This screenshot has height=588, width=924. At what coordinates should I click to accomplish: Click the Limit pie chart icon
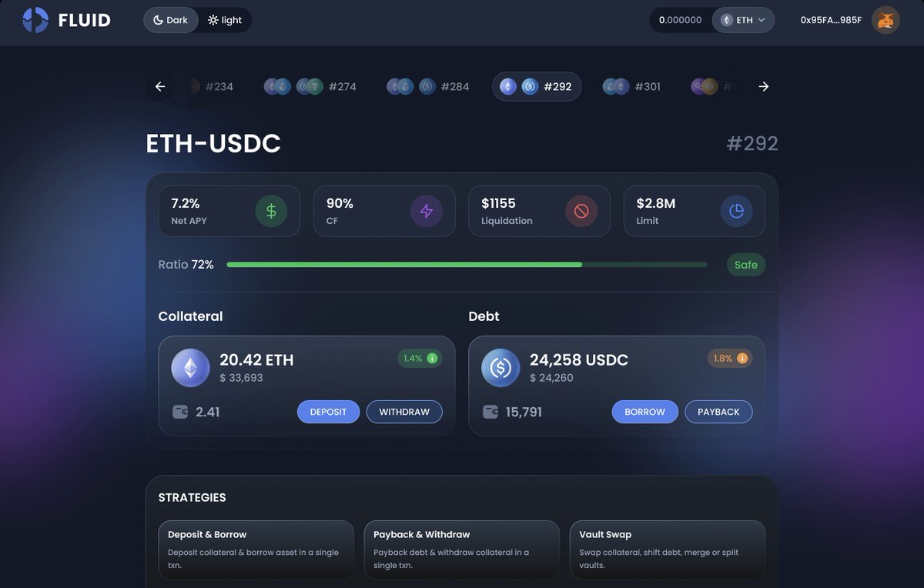click(737, 211)
